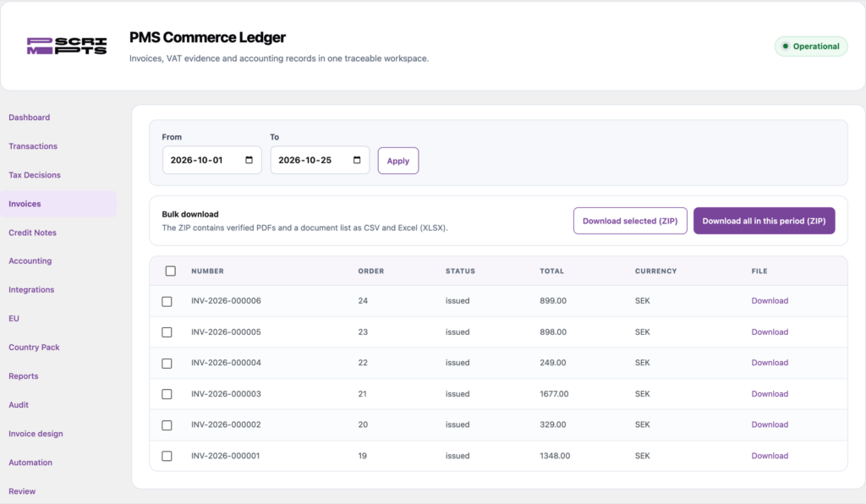Click invoice number INV-2026-000003
The height and width of the screenshot is (504, 866).
pos(226,393)
